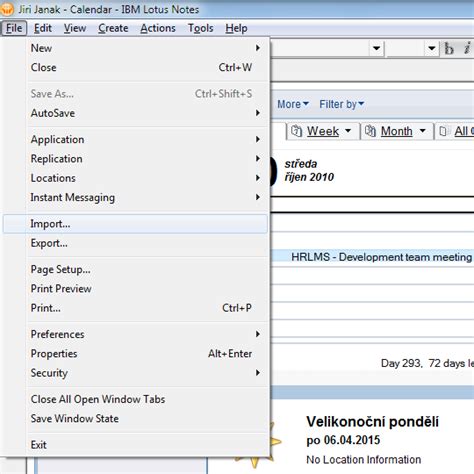
Task: Expand the Preferences submenu
Action: click(135, 334)
